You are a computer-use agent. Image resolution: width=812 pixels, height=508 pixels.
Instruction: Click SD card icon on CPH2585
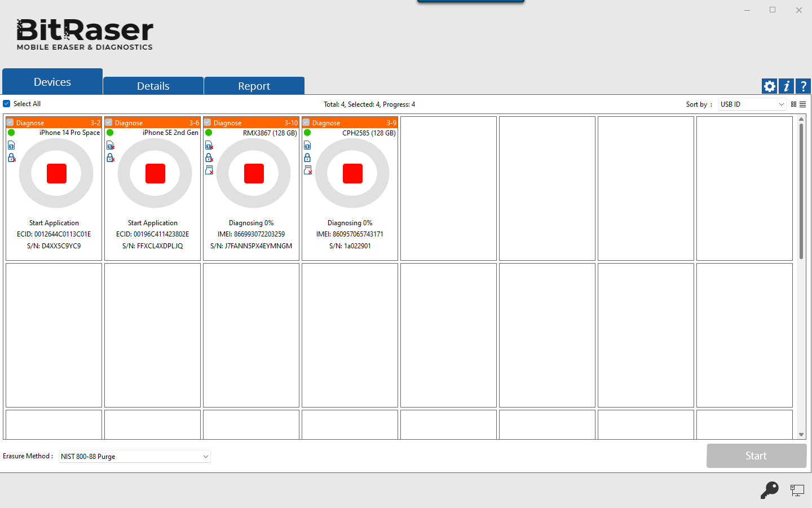308,170
